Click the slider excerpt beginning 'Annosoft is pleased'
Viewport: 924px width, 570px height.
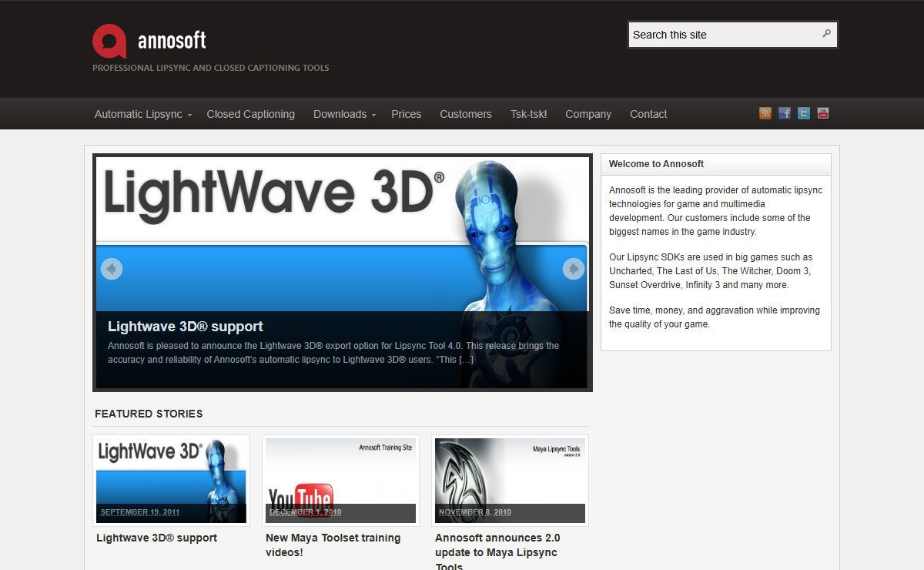coord(333,353)
